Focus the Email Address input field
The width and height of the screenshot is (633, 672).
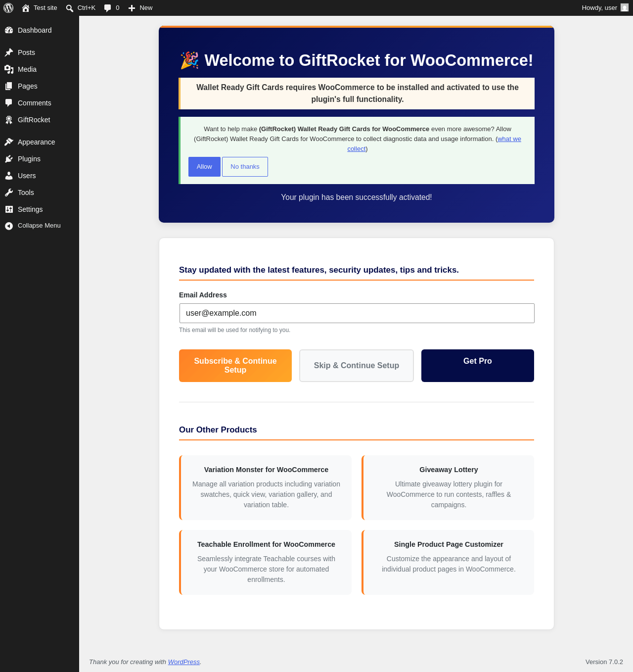357,313
